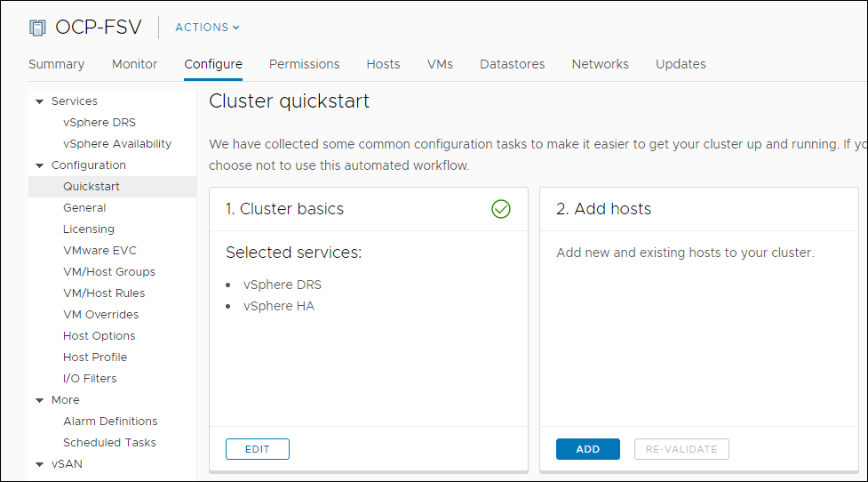
Task: Open Licensing in the sidebar
Action: [89, 229]
